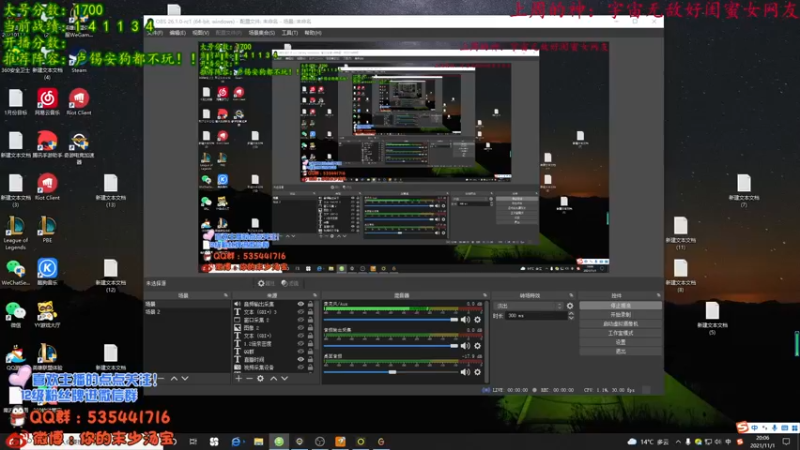The width and height of the screenshot is (800, 450).
Task: Toggle visibility of 图像 2 source
Action: coord(301,328)
